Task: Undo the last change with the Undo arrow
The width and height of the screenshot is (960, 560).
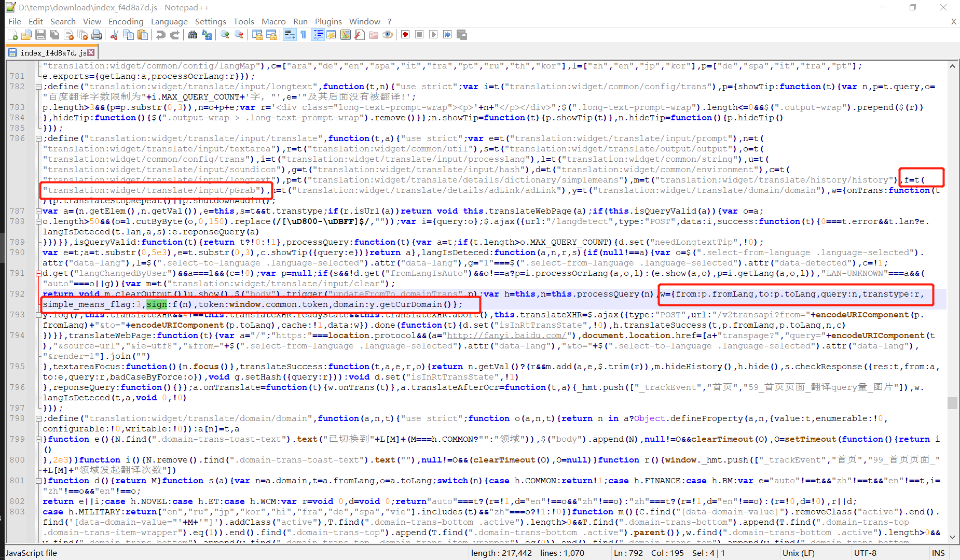Action: tap(161, 35)
